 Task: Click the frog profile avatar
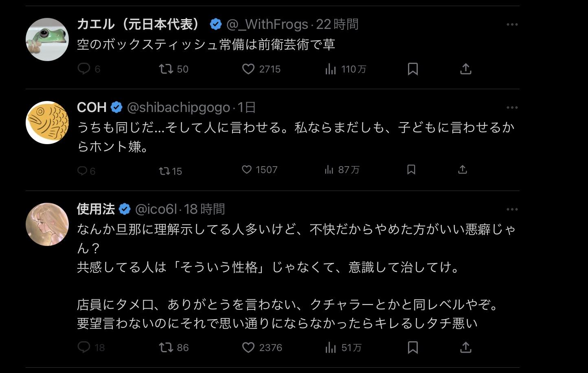(47, 39)
